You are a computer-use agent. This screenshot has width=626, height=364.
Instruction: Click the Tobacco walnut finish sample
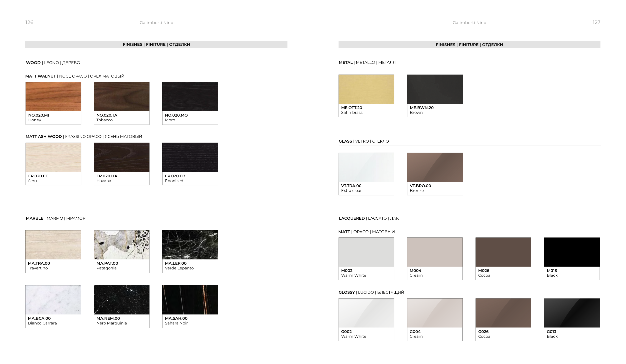[x=121, y=97]
